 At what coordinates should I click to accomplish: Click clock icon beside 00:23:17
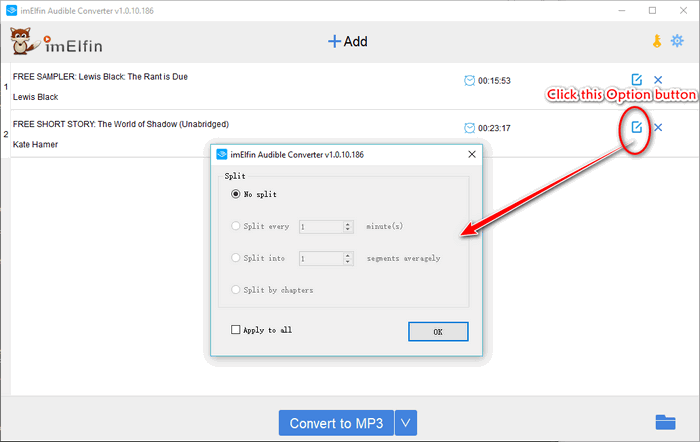[x=469, y=128]
